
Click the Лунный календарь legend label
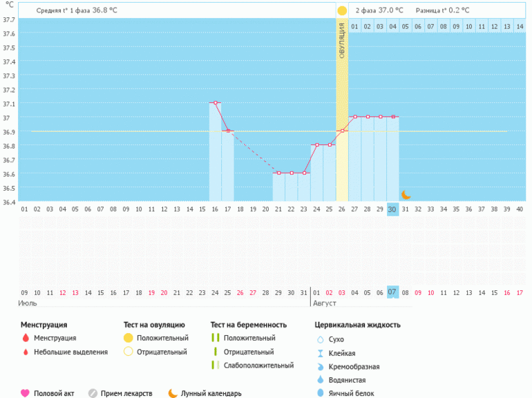click(211, 394)
